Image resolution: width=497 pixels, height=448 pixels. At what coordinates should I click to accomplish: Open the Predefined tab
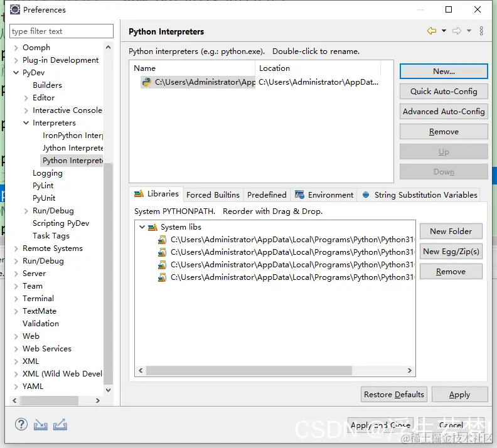[x=267, y=195]
